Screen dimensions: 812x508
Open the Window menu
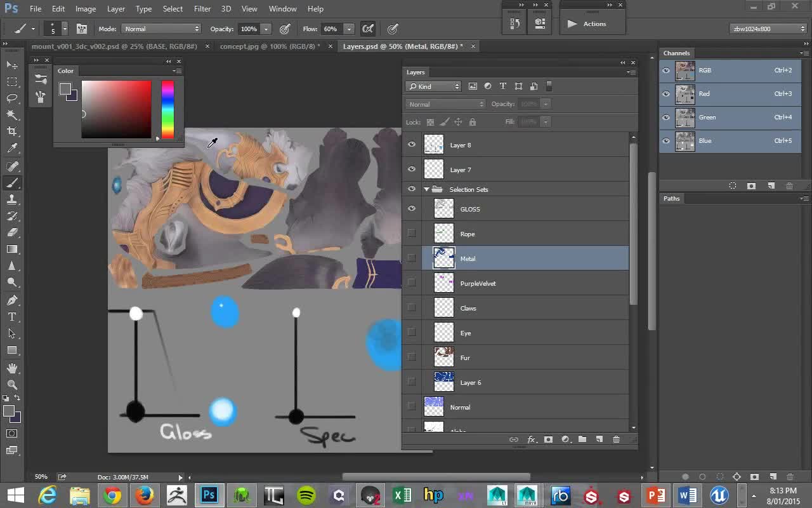click(282, 9)
